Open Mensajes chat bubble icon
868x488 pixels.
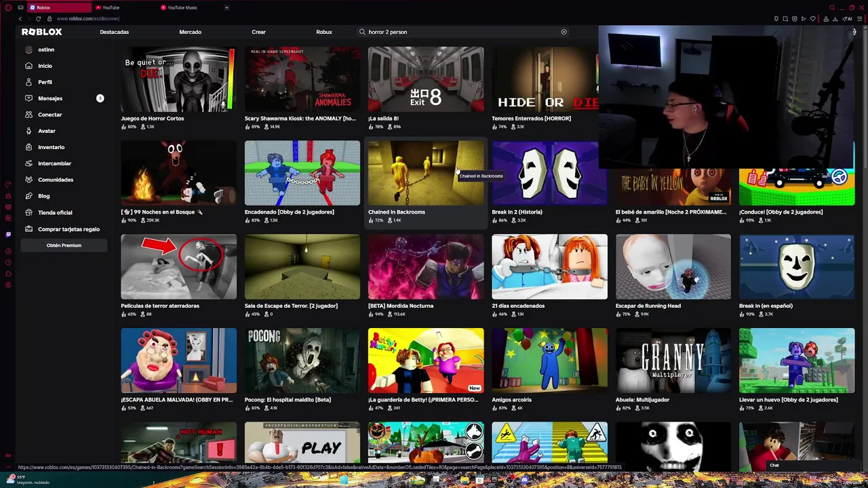pos(28,98)
